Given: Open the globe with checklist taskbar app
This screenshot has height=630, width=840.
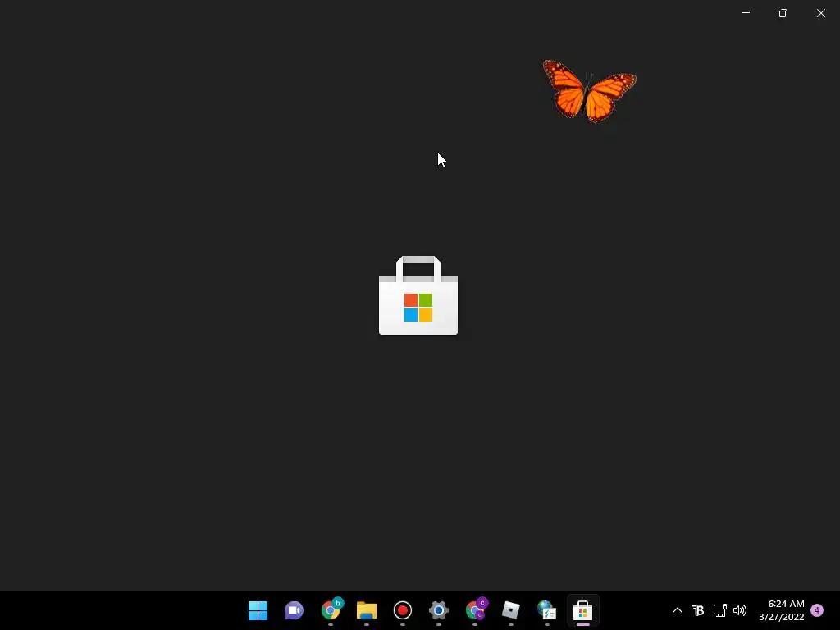Looking at the screenshot, I should click(546, 610).
